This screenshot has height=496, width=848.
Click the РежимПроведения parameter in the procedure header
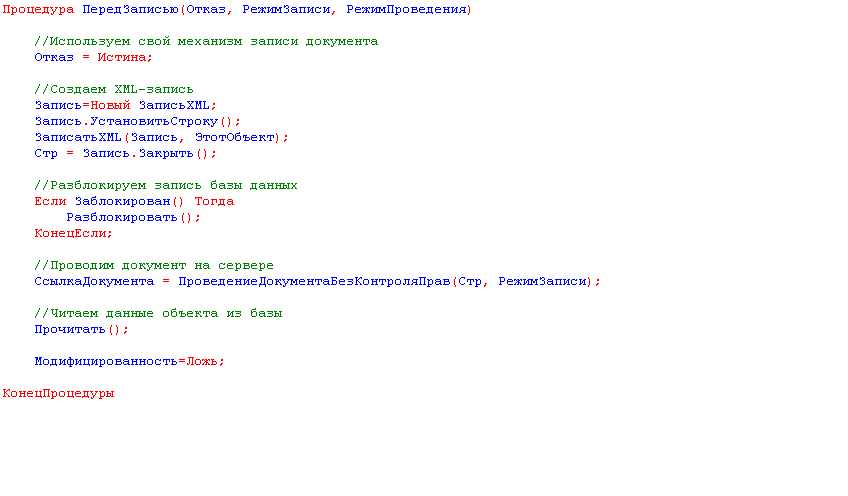(x=406, y=10)
